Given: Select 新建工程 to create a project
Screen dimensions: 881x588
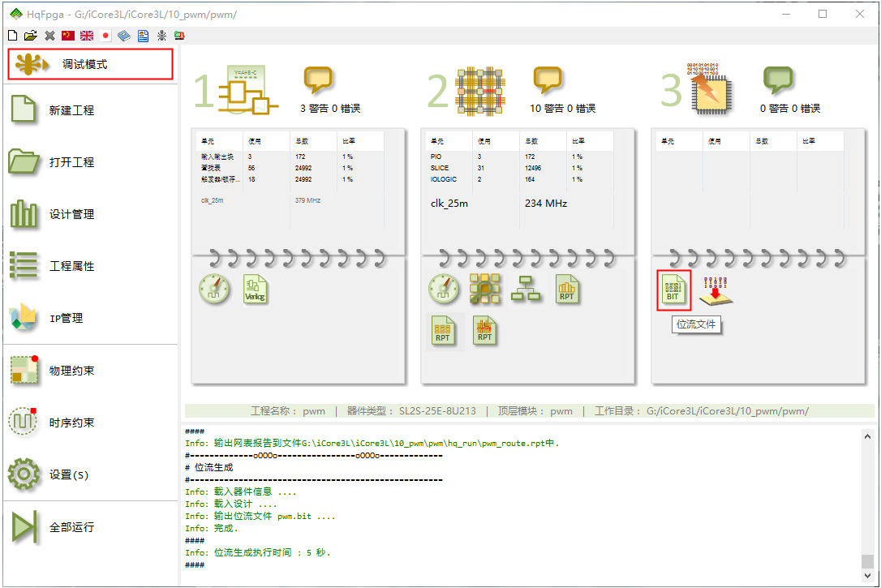Looking at the screenshot, I should pyautogui.click(x=71, y=110).
